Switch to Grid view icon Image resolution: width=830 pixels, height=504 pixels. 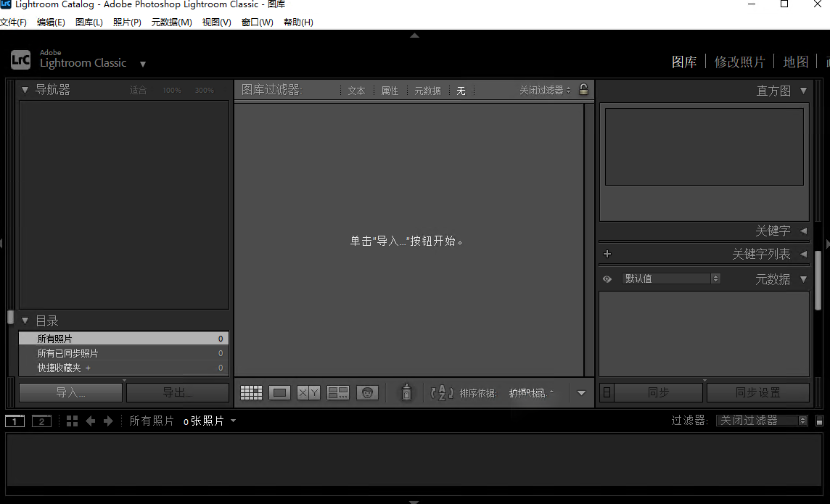(x=251, y=393)
